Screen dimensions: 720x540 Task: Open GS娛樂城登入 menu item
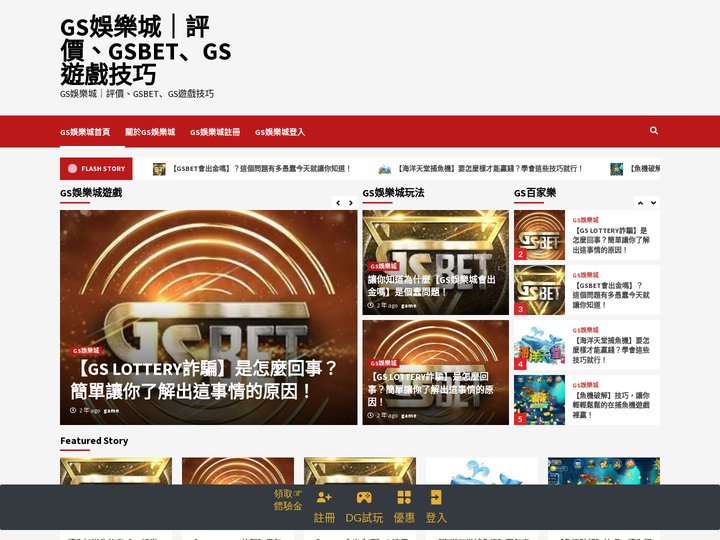280,132
